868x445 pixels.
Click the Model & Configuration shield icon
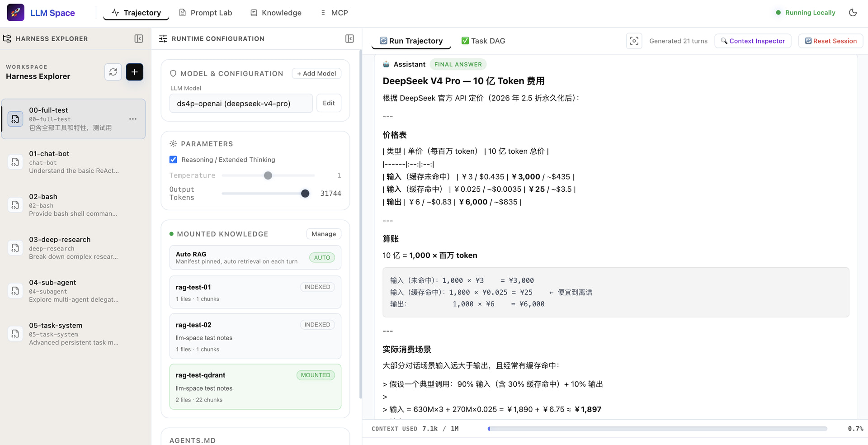173,74
